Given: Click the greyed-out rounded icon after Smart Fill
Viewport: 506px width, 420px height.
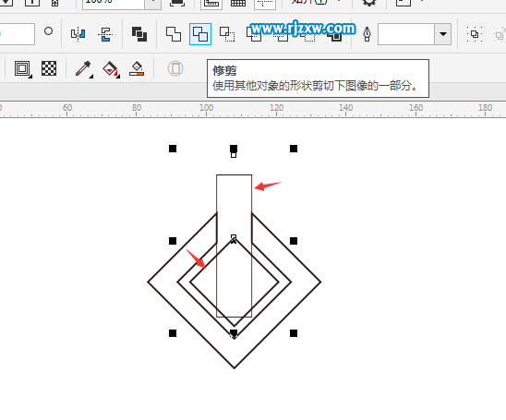Looking at the screenshot, I should pos(175,68).
